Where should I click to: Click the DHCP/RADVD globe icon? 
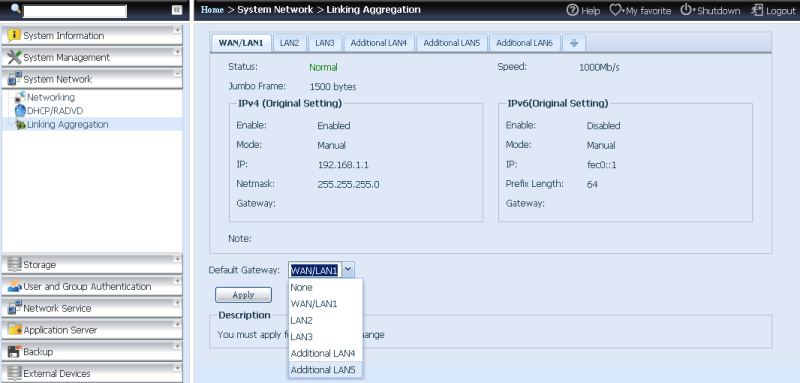(x=20, y=111)
